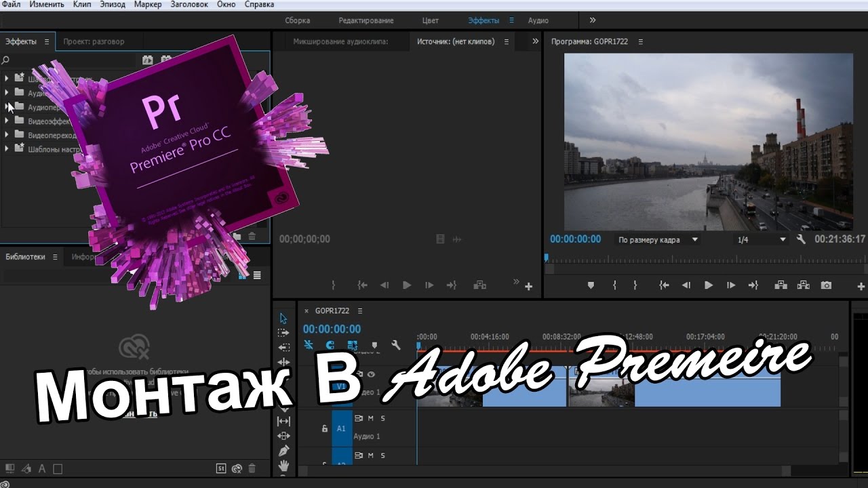Play the sequence in Program monitor
The image size is (868, 488).
709,285
